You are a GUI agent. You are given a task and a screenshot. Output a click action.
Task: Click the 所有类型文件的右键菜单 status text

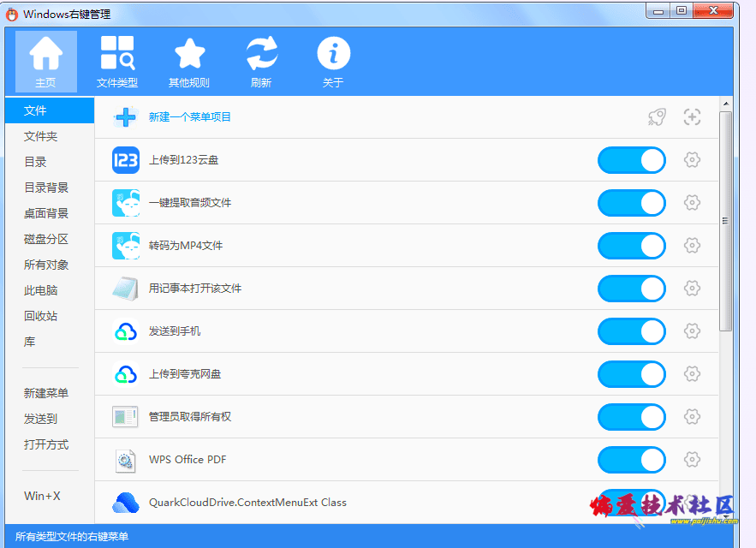coord(72,536)
